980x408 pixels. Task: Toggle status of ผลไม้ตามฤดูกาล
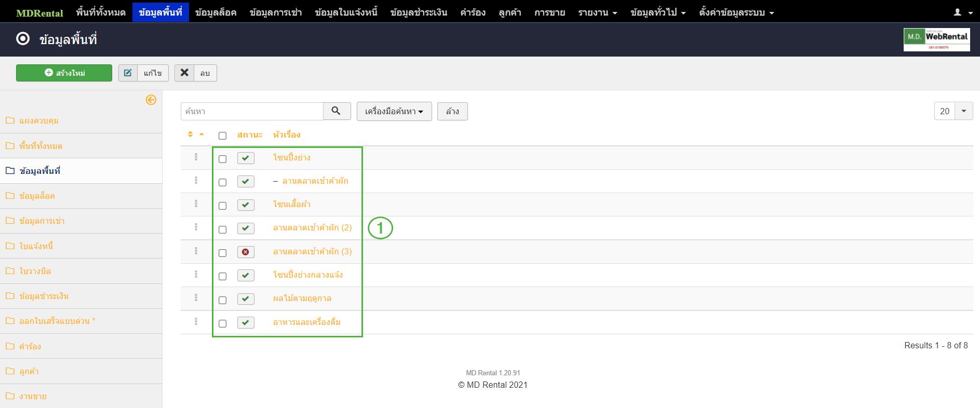(246, 299)
